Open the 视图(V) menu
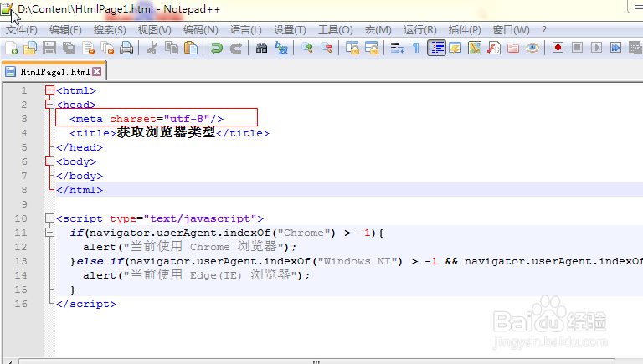Screen dimensions: 643x364 [x=154, y=30]
